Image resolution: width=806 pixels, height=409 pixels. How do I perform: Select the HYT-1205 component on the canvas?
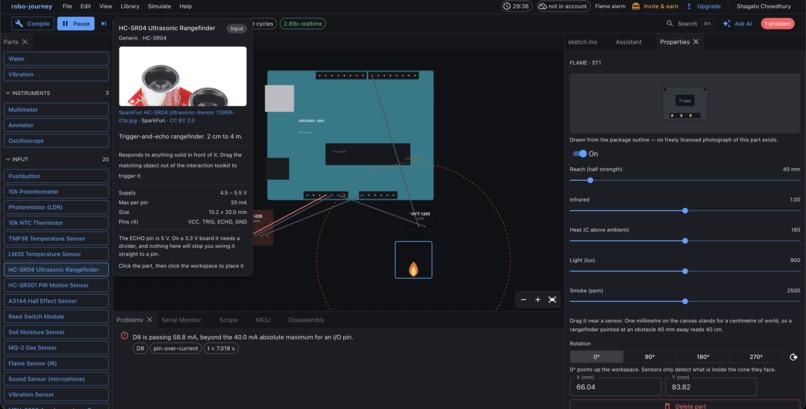coord(420,218)
